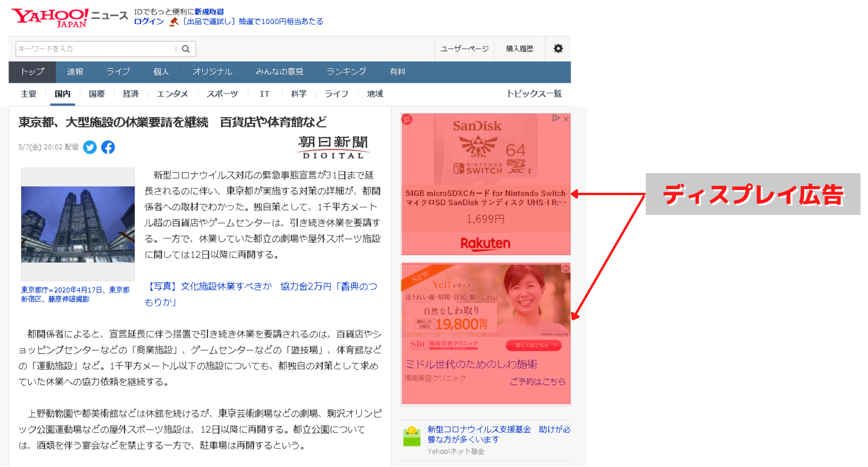Switch to IT category
The height and width of the screenshot is (467, 868).
(x=264, y=94)
